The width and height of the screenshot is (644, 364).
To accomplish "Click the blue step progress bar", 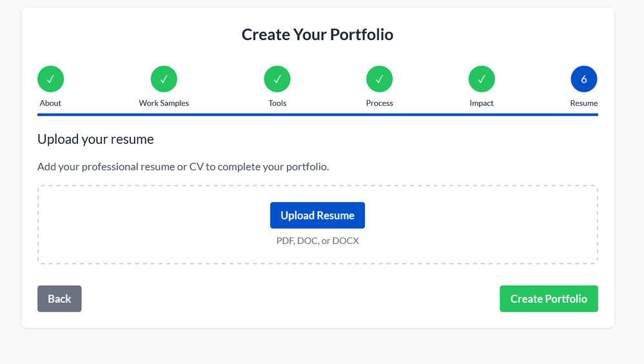I will coord(317,115).
